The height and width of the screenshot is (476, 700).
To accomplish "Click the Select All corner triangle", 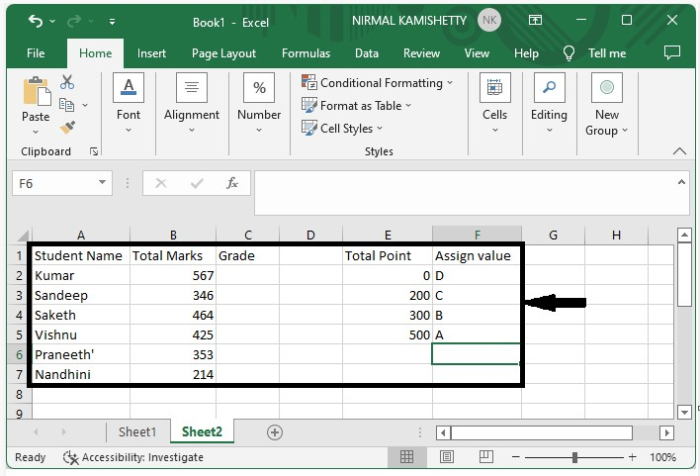I will [22, 235].
